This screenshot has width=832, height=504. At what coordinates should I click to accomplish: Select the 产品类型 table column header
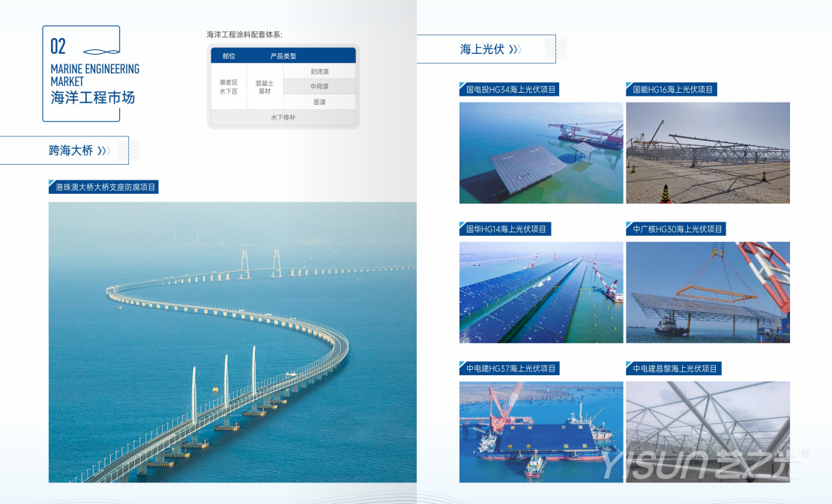[283, 56]
